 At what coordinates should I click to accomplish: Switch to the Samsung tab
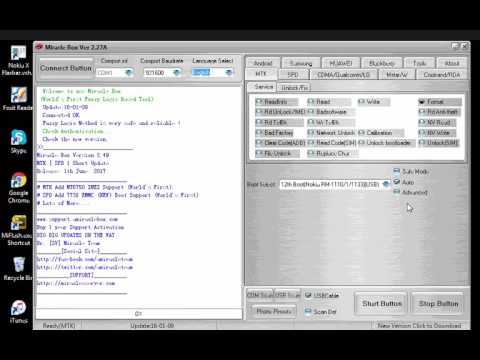(x=301, y=63)
